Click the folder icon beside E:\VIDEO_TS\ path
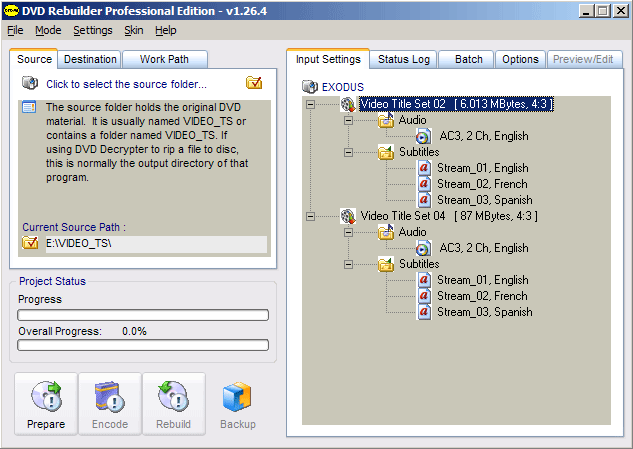The width and height of the screenshot is (633, 449). coord(30,243)
